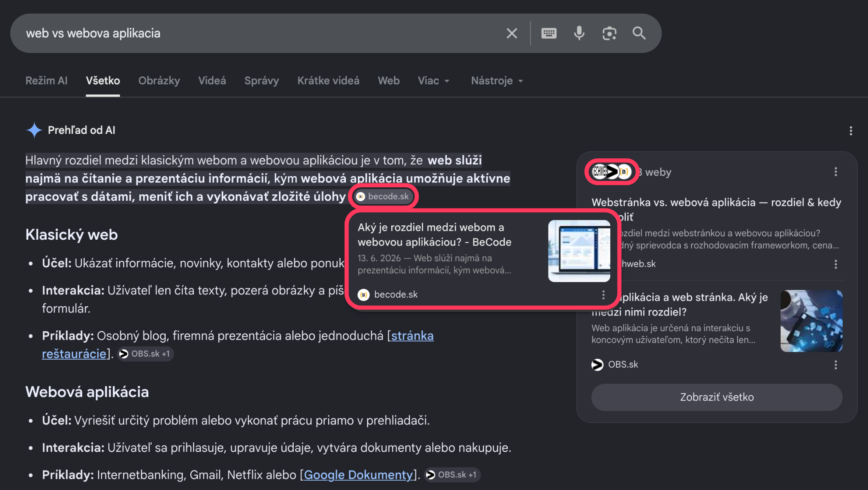Clear the search query with the X icon
Image resolution: width=868 pixels, height=490 pixels.
click(512, 33)
